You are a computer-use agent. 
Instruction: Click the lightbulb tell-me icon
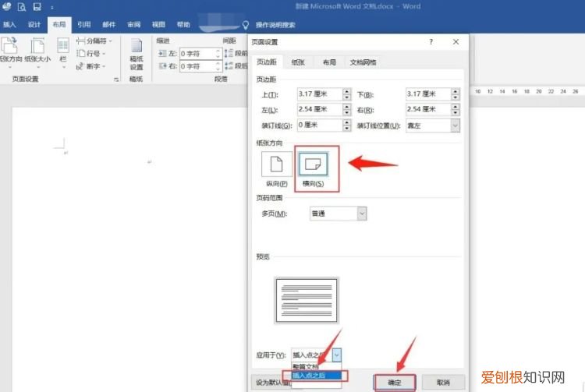pos(246,25)
